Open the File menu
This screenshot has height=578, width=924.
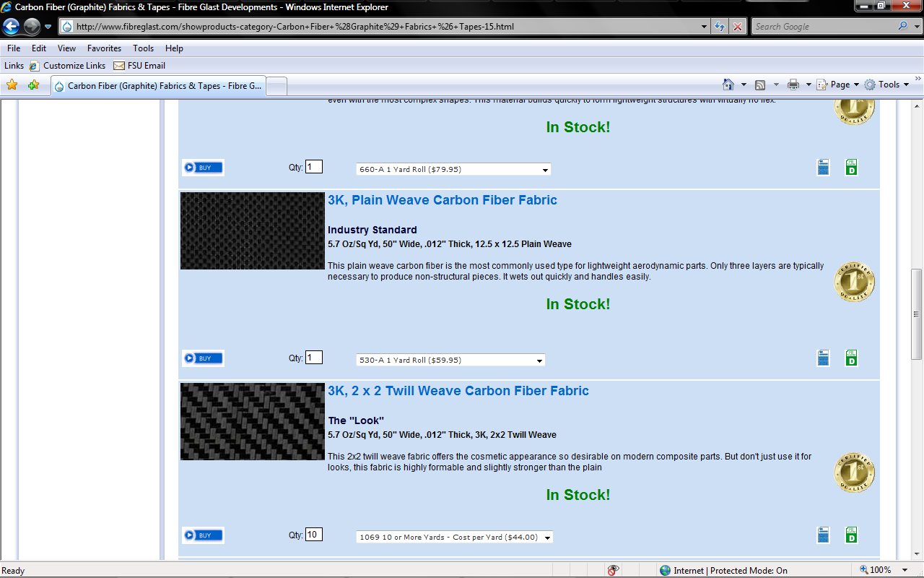pos(14,48)
